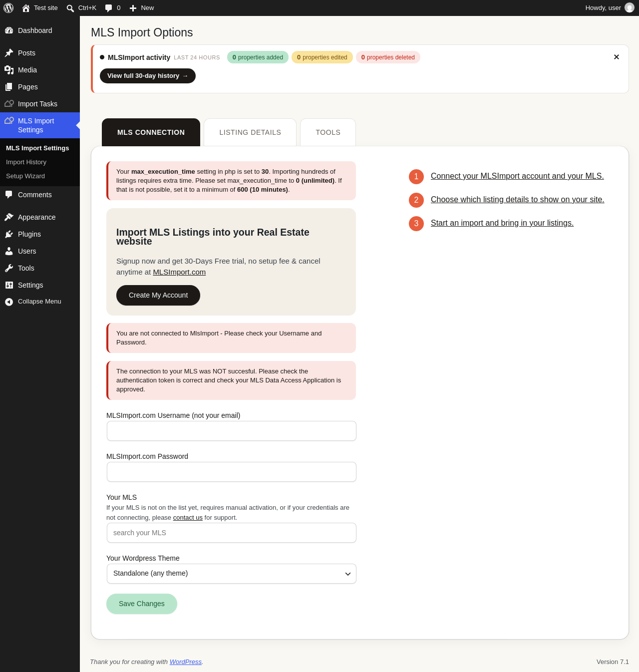Click Connect your MLSImport account link
Screen dimensions: 639x672
click(x=517, y=176)
